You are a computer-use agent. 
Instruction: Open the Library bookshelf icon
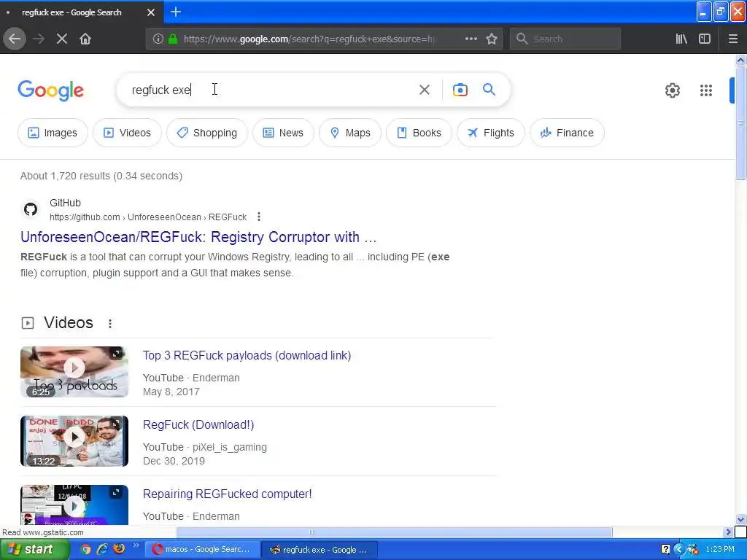(x=681, y=39)
